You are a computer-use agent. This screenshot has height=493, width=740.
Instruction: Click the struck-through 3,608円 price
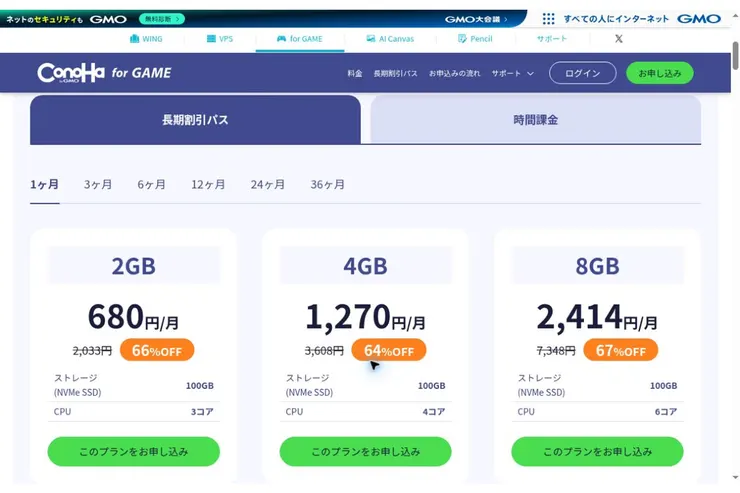tap(324, 351)
